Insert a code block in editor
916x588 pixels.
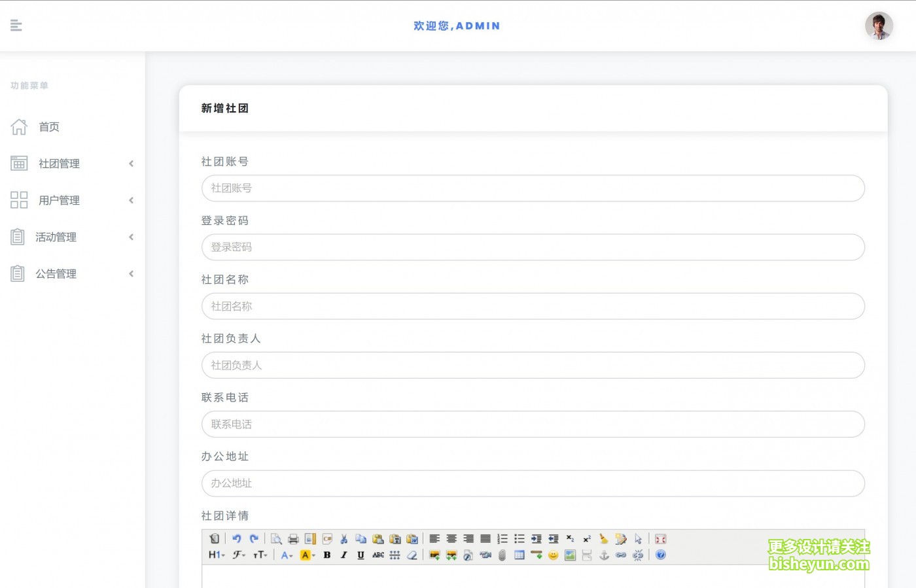tap(327, 539)
